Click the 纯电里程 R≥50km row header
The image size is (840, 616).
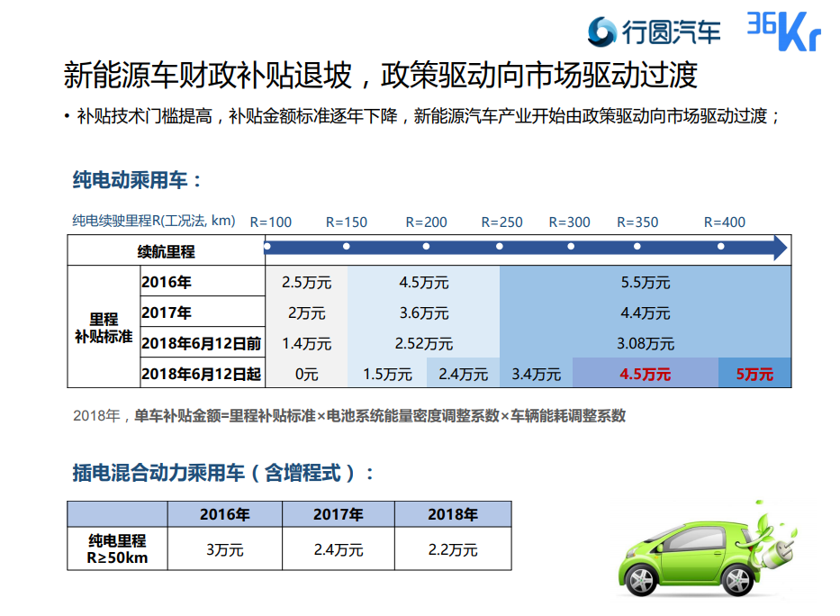tap(117, 549)
